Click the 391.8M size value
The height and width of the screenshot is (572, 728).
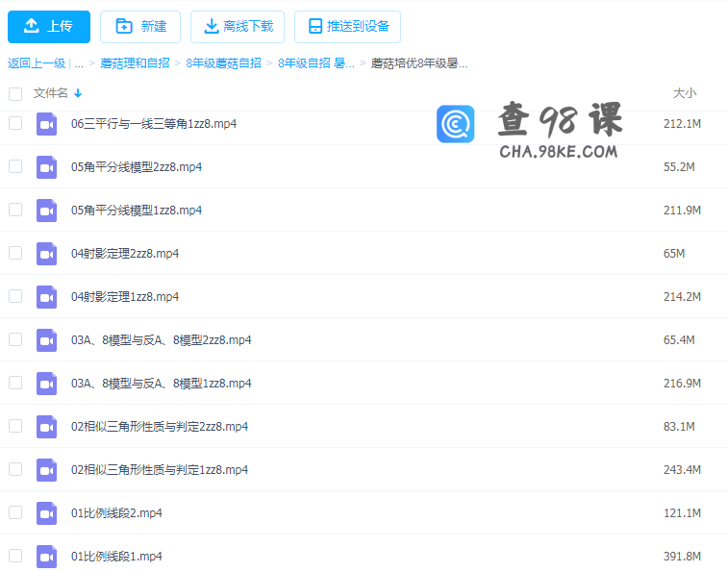click(x=682, y=557)
